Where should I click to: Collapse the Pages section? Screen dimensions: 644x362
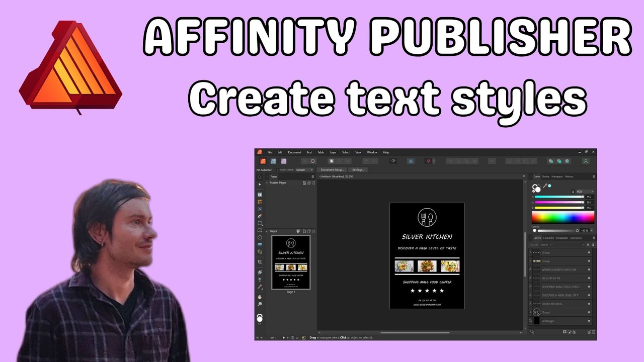267,231
